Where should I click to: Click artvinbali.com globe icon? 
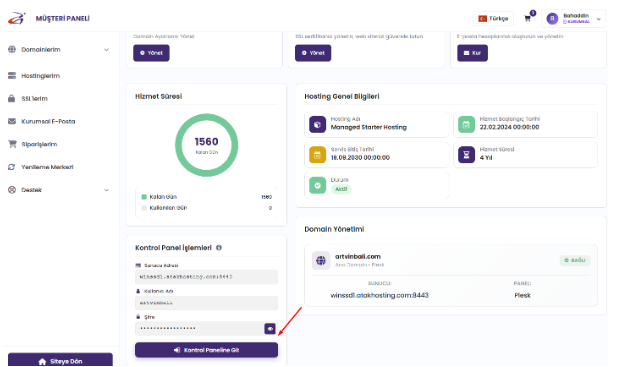(321, 260)
